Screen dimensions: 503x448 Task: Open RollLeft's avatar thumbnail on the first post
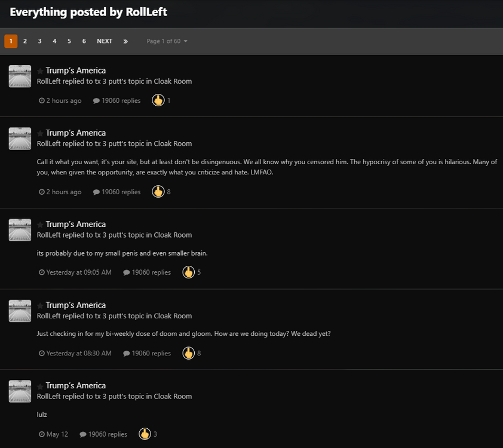pos(20,76)
